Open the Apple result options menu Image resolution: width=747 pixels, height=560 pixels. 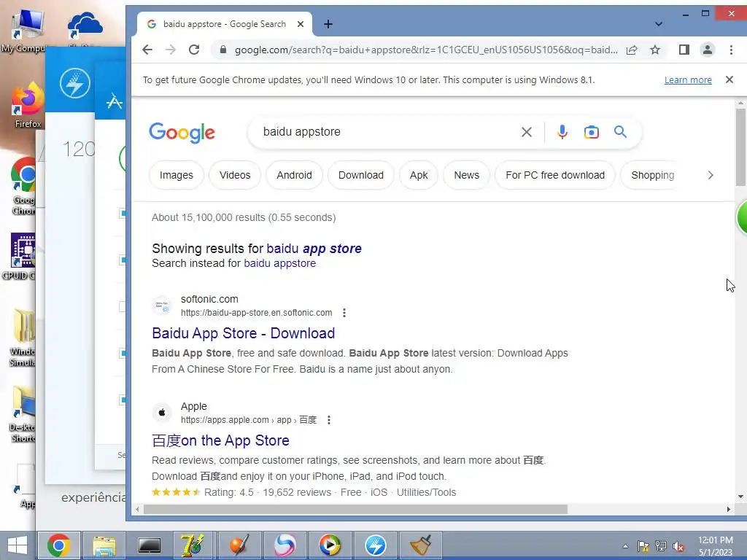pos(329,420)
